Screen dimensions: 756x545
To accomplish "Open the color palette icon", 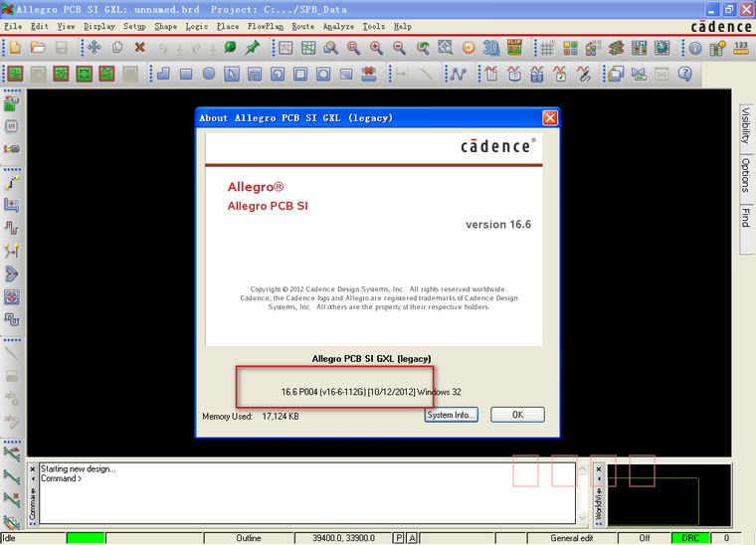I will pos(570,47).
